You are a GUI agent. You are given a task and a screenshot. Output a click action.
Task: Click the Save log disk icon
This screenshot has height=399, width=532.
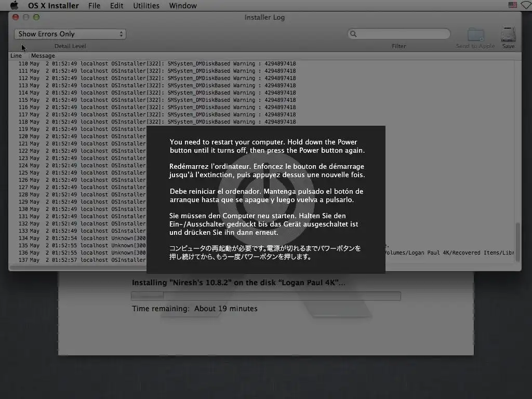pyautogui.click(x=508, y=34)
